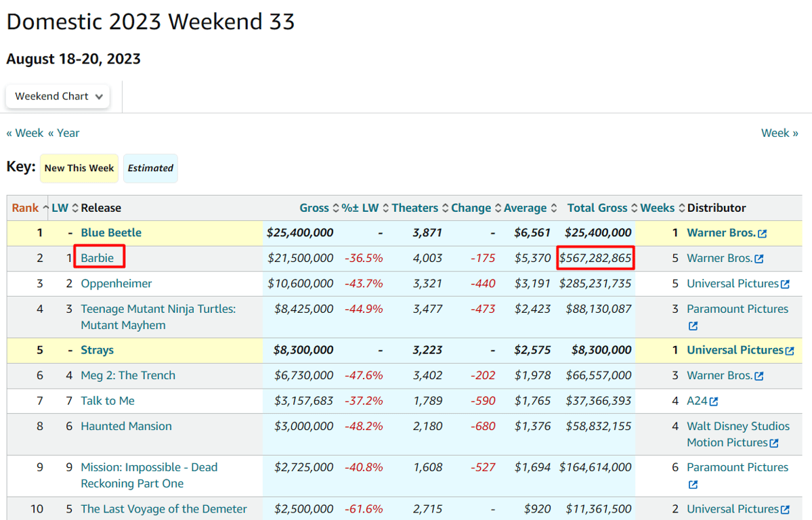Click sort arrows icon next to Gross column
812x520 pixels.
click(x=335, y=208)
